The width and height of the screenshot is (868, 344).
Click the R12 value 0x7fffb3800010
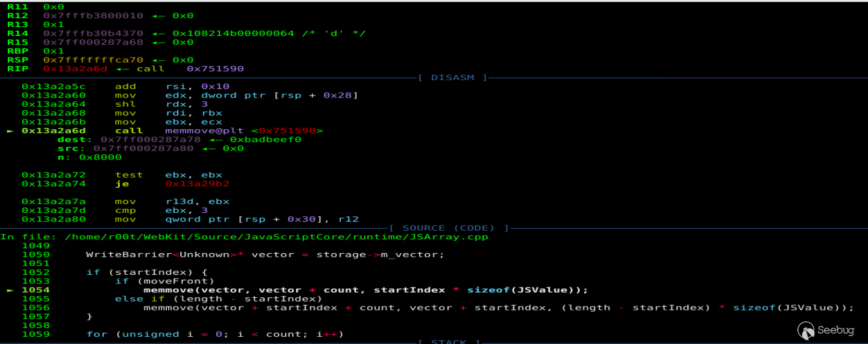(93, 15)
